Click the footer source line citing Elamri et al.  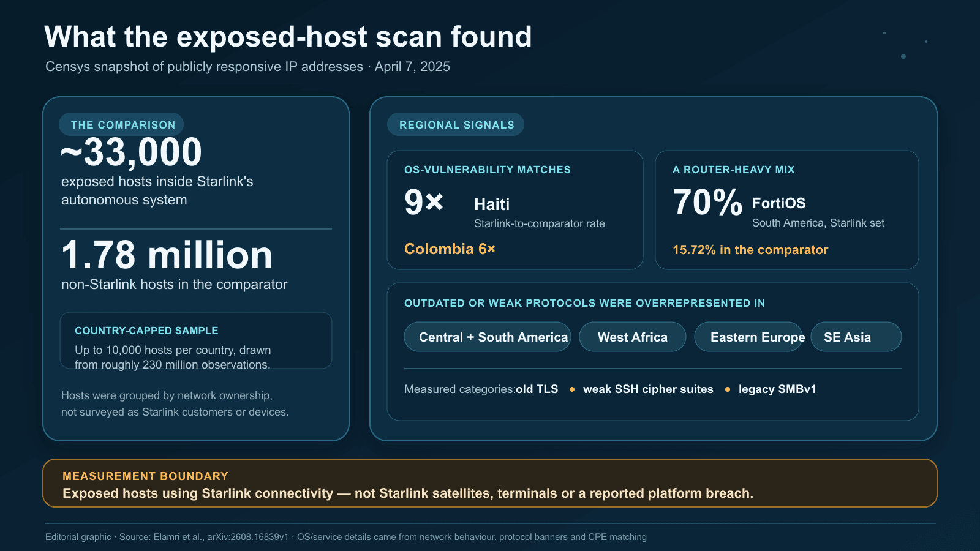(346, 537)
